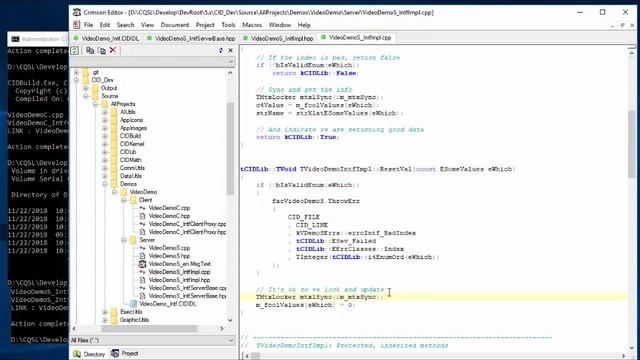This screenshot has width=640, height=360.
Task: Collapse the Server folder node
Action: click(124, 240)
